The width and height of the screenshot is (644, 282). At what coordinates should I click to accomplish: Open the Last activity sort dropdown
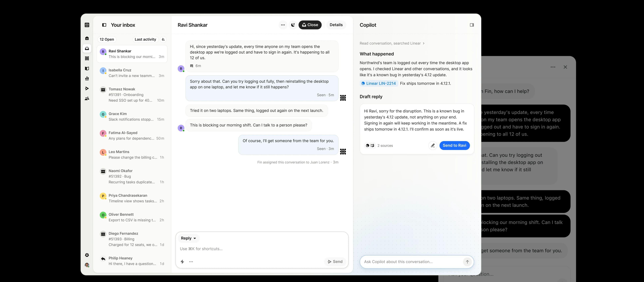(145, 39)
